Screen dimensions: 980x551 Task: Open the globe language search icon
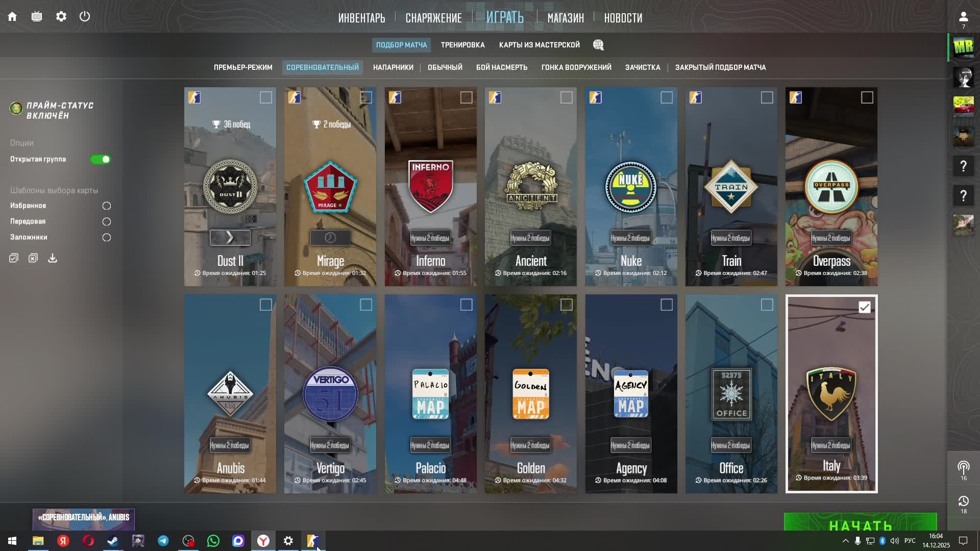(x=598, y=45)
